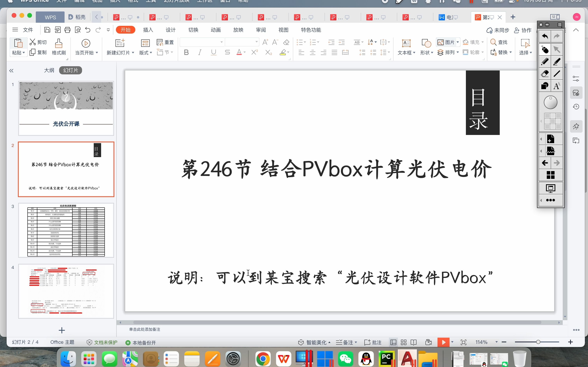Click the Format Painter 格式刷 tool
Viewport: 588px width, 367px height.
point(58,47)
